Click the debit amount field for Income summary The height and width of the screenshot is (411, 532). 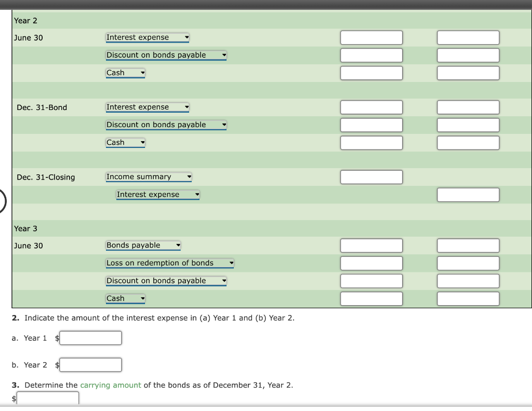371,176
